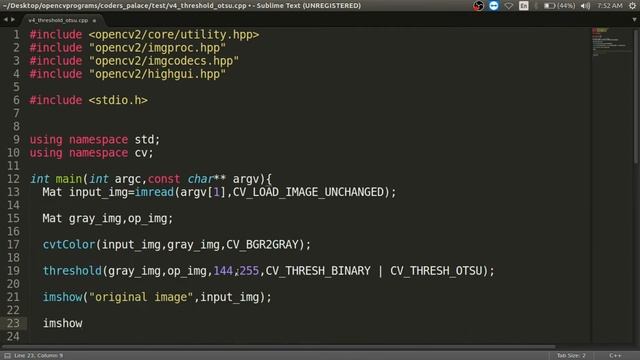Open the 7:52 AM clock
The width and height of the screenshot is (640, 360).
[610, 6]
